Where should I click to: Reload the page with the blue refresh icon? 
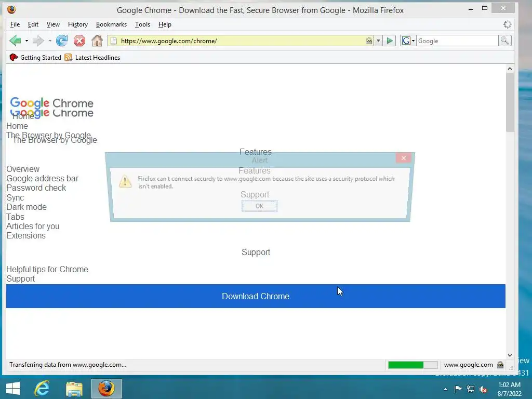coord(62,41)
